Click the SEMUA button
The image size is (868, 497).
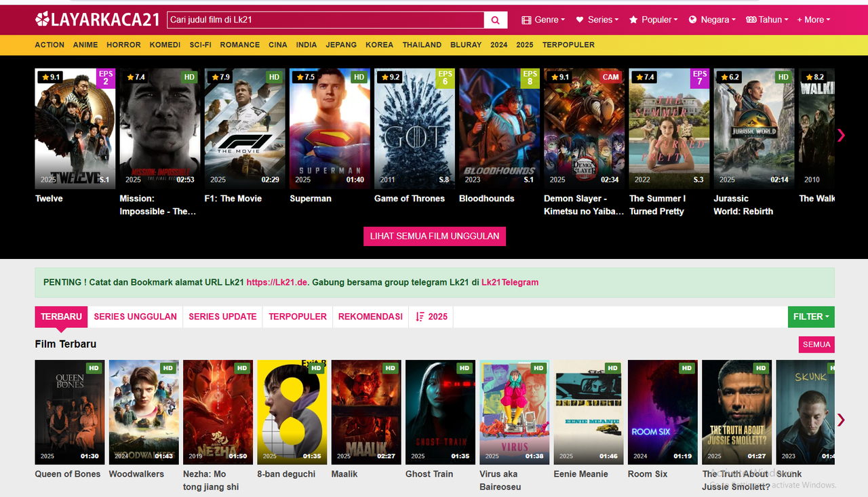click(x=816, y=344)
